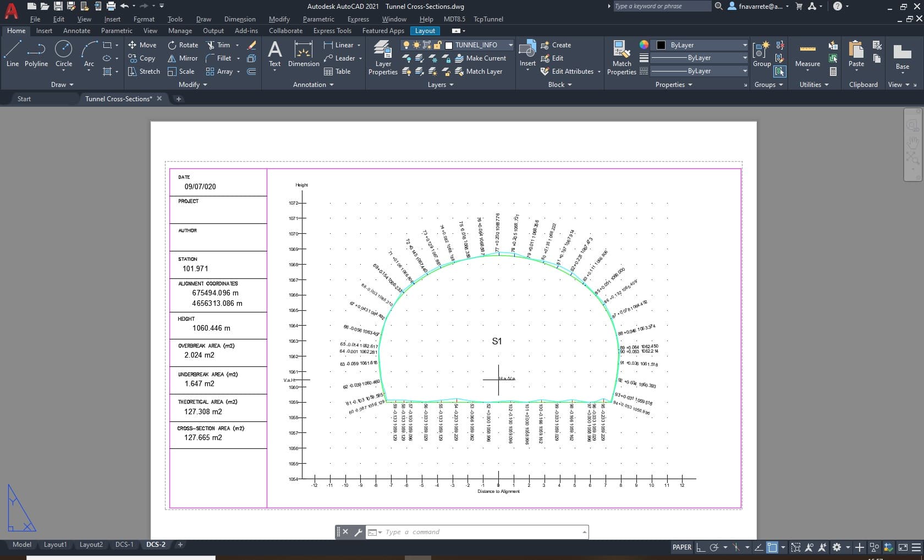
Task: Switch to the Model tab
Action: (x=21, y=545)
